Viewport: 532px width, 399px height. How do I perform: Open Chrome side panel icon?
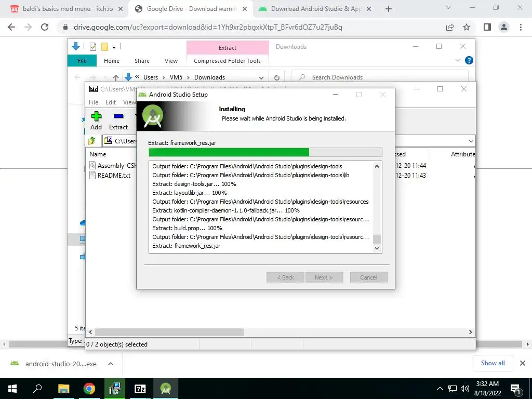(487, 27)
